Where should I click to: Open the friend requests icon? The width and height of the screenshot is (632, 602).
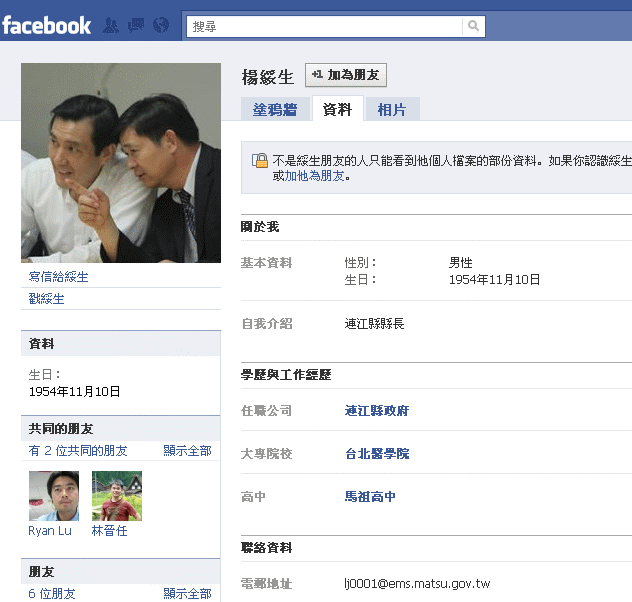click(x=111, y=25)
